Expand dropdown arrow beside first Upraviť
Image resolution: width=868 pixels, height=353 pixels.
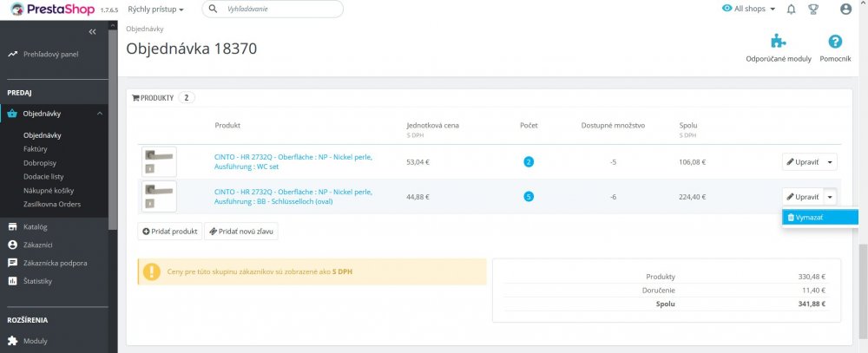coord(831,161)
